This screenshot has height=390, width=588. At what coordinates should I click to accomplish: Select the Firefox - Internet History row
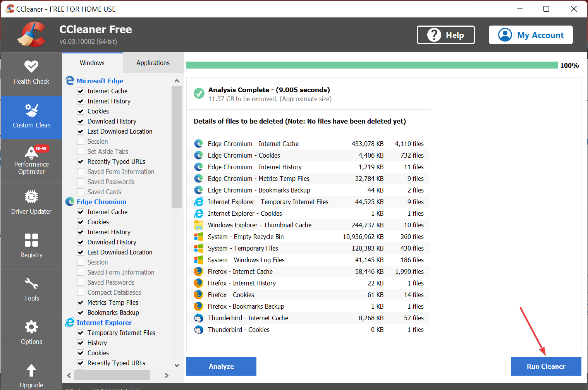pyautogui.click(x=309, y=283)
